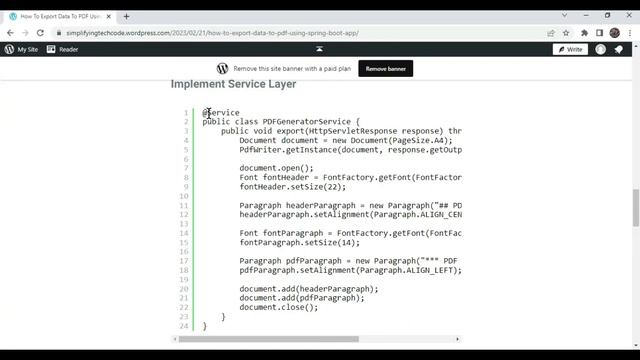Click the code block left scroll arrow

pos(175,339)
